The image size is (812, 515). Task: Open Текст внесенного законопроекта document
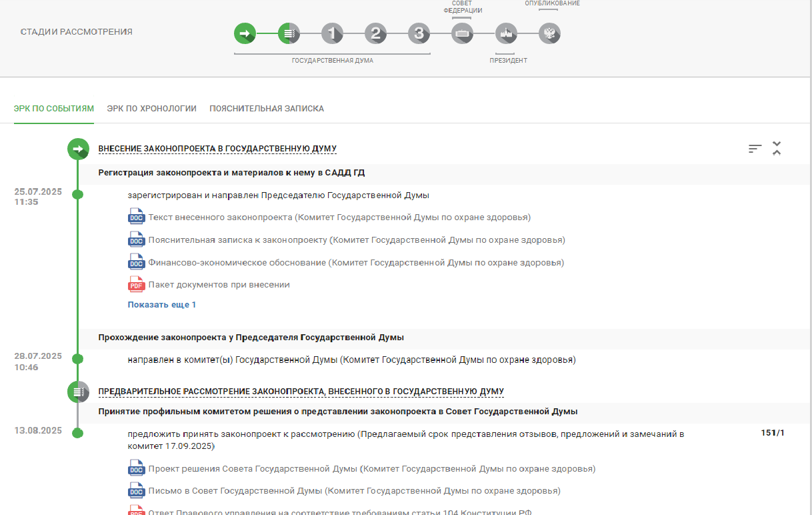(339, 217)
